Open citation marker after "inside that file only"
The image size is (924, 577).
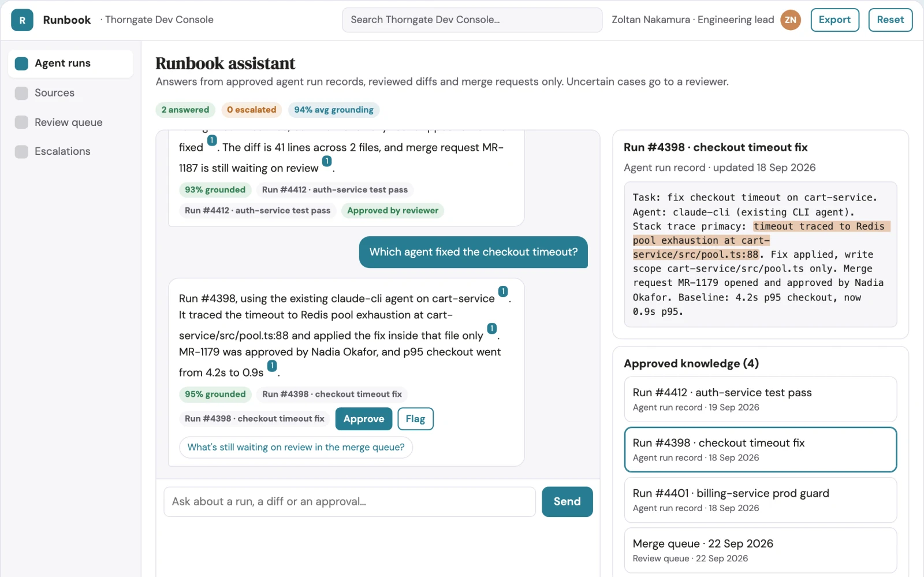pos(492,329)
